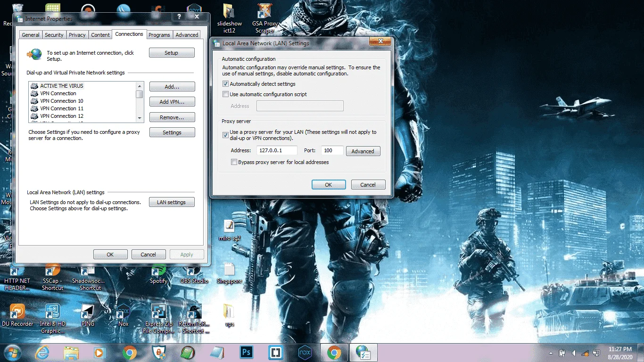Launch DU Recorder from the desktop
This screenshot has width=644, height=362.
pyautogui.click(x=17, y=316)
